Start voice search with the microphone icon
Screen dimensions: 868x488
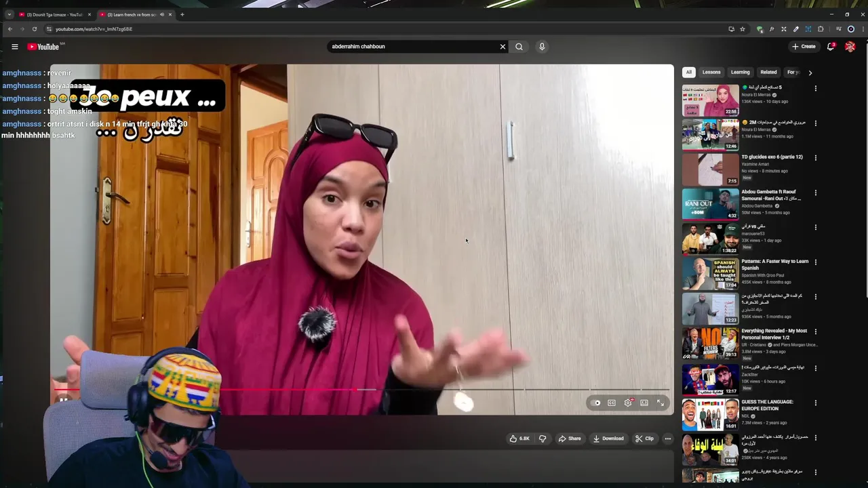click(x=542, y=47)
